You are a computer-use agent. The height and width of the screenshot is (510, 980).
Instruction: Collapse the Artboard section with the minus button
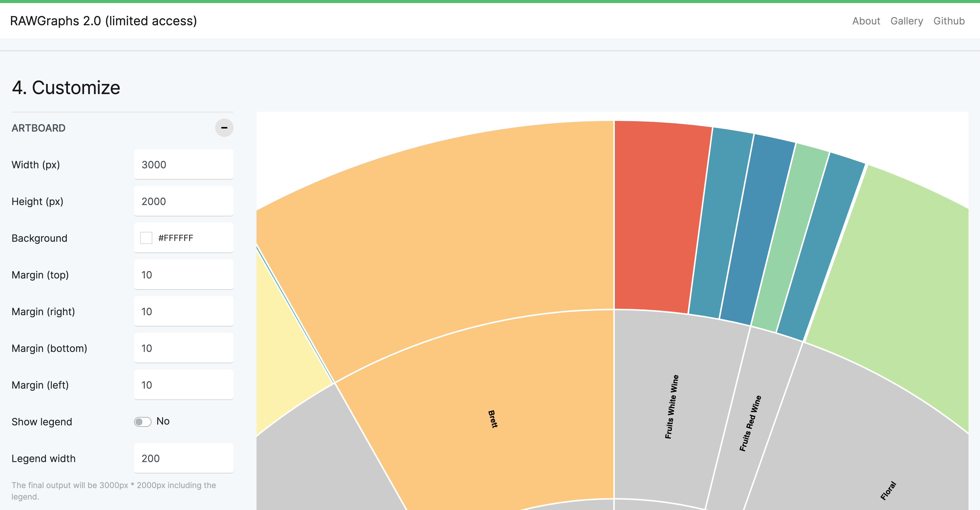tap(224, 128)
